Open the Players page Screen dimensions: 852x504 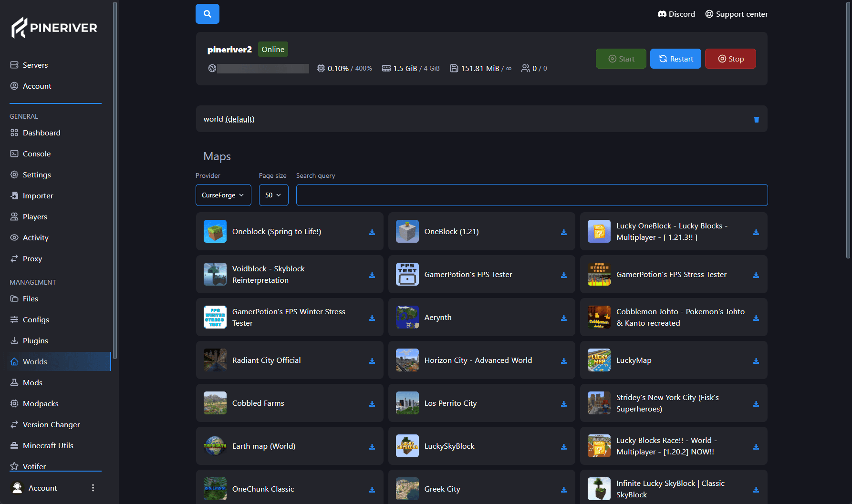[29, 216]
